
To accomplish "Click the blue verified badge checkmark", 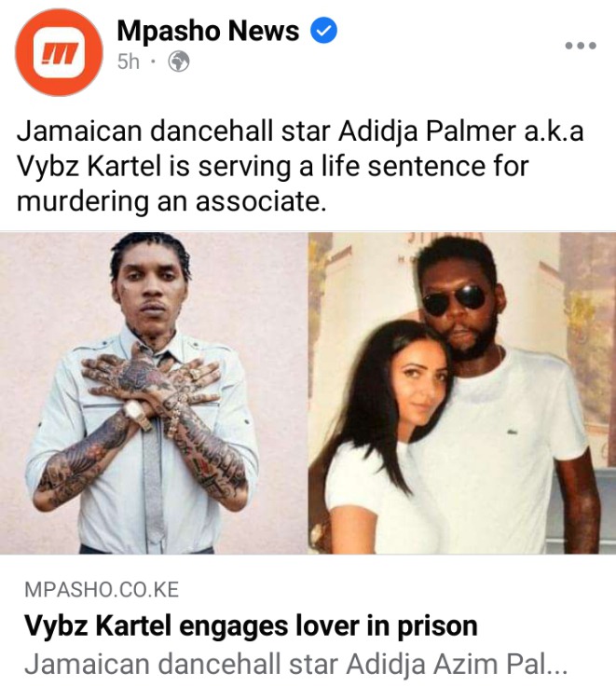I will click(323, 31).
